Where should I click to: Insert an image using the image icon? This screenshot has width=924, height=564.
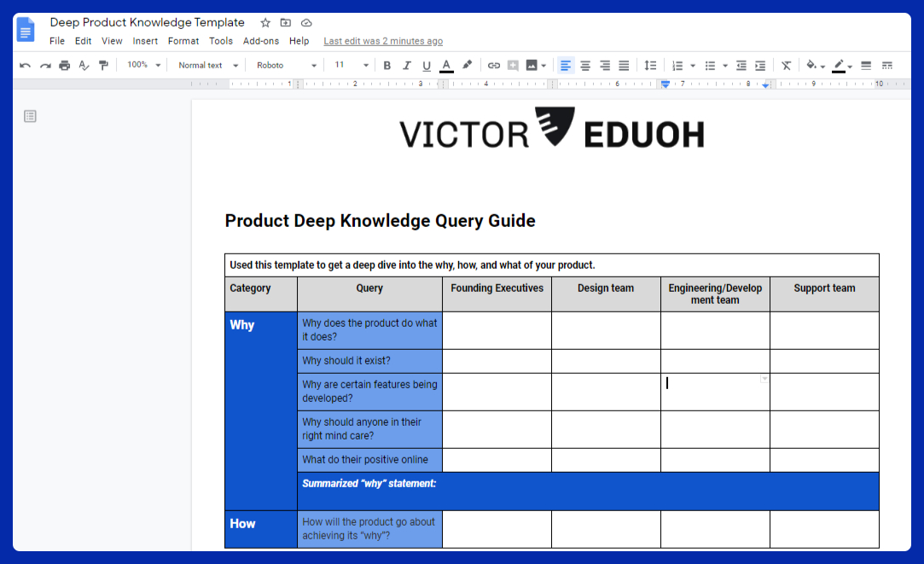click(x=532, y=66)
